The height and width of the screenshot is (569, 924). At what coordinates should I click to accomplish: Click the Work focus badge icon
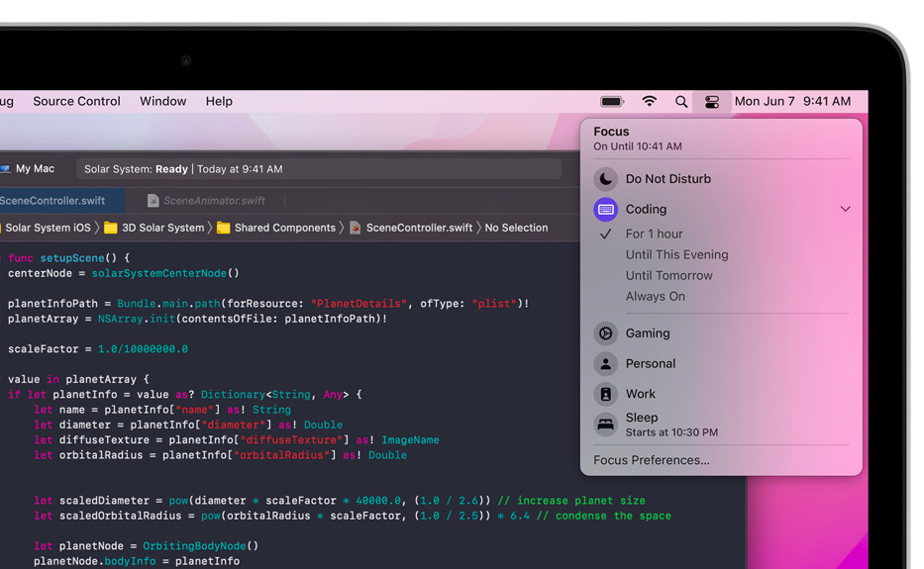pyautogui.click(x=605, y=394)
